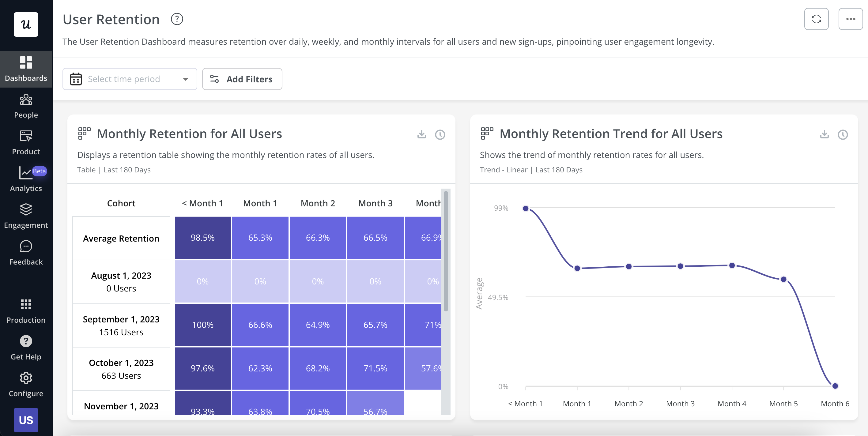Open Configure settings from sidebar

[26, 384]
